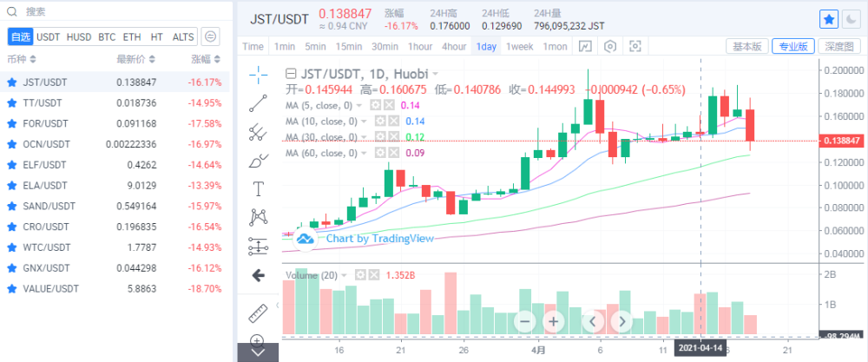Screen dimensions: 868x362
Task: Switch to the HT market tab
Action: (x=156, y=37)
